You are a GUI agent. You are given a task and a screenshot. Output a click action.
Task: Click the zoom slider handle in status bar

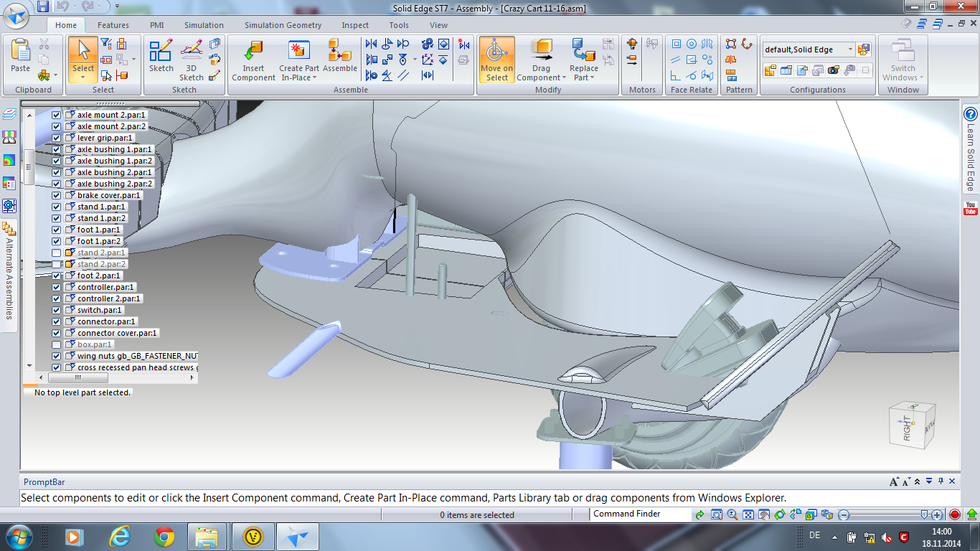tap(925, 514)
